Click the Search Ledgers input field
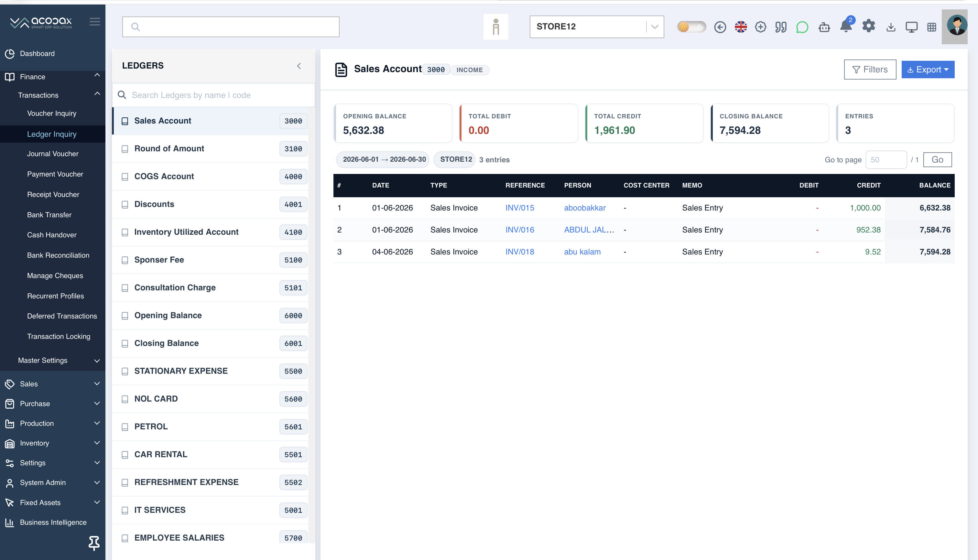The image size is (978, 560). click(x=213, y=95)
